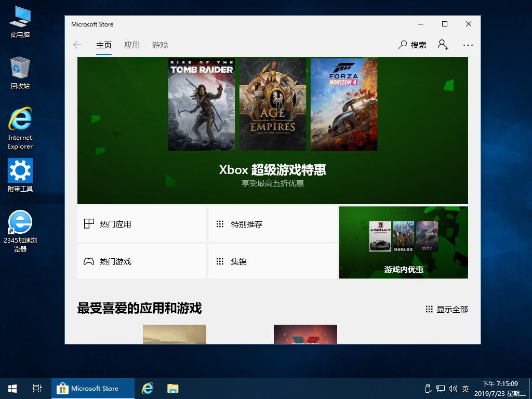Screen dimensions: 532x399
Task: Open the Rise of the Tomb Raider cover
Action: point(201,104)
